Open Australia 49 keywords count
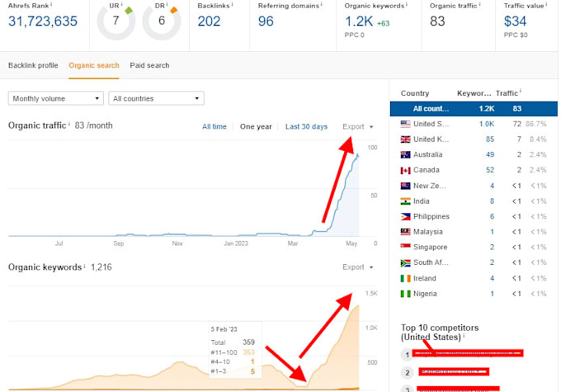Viewport: 561px width, 392px height. point(490,154)
